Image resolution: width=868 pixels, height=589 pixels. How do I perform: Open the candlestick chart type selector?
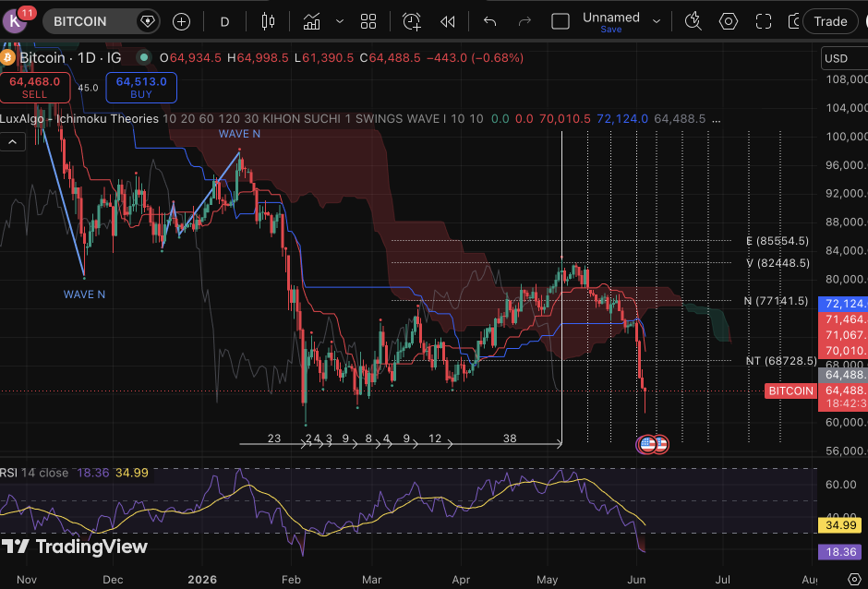click(x=268, y=21)
